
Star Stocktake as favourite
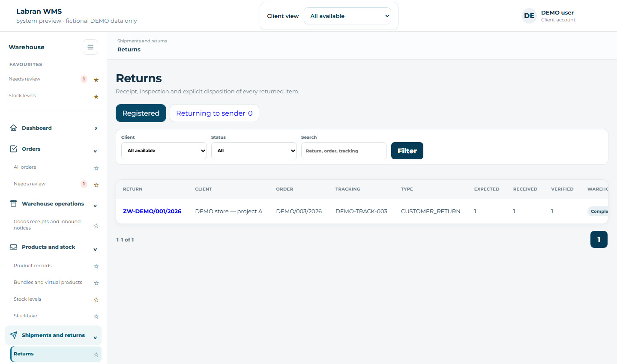[96, 316]
